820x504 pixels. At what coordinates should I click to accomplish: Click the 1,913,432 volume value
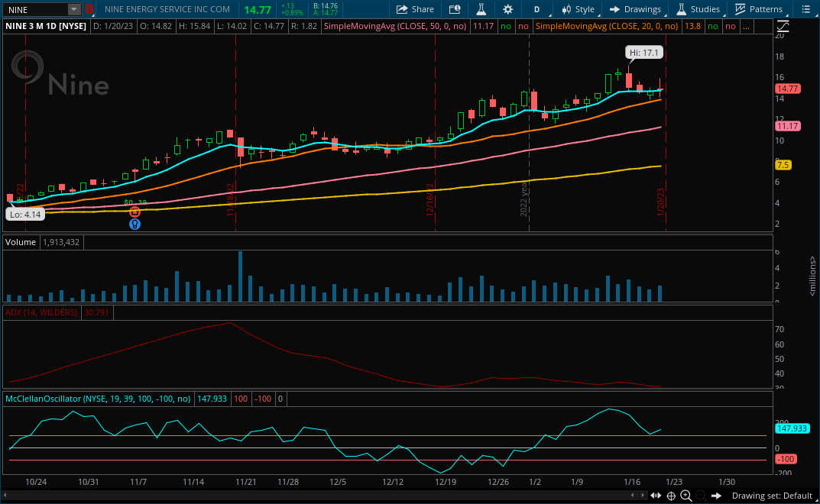coord(61,242)
